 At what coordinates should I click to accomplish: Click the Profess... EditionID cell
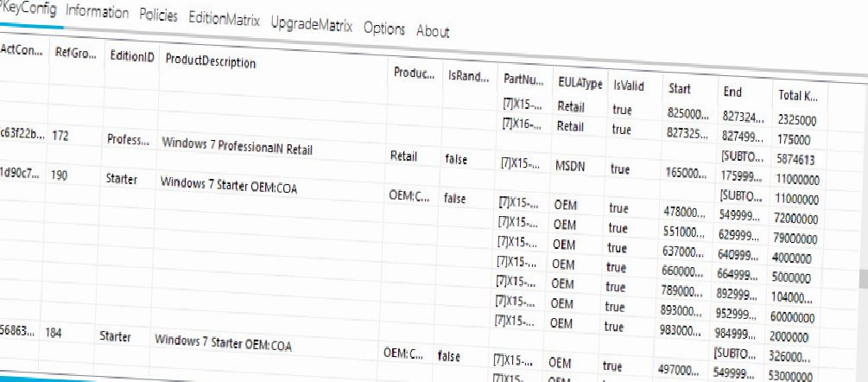coord(128,140)
